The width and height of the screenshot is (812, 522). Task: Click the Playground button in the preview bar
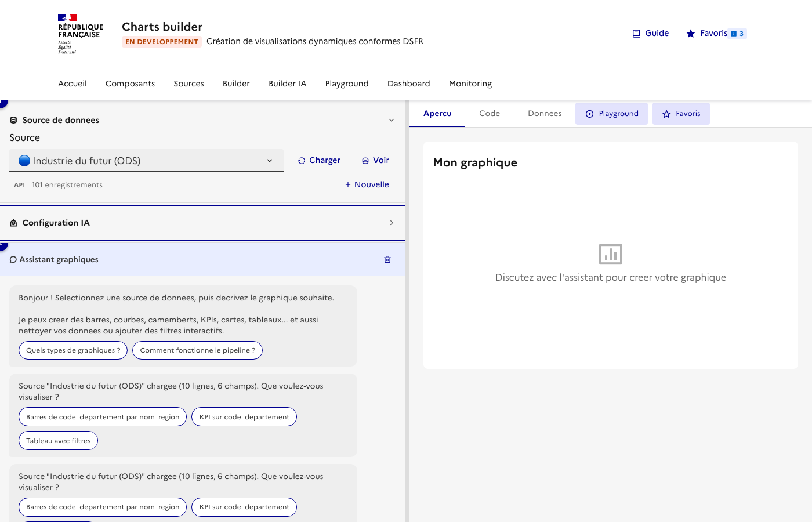[611, 114]
